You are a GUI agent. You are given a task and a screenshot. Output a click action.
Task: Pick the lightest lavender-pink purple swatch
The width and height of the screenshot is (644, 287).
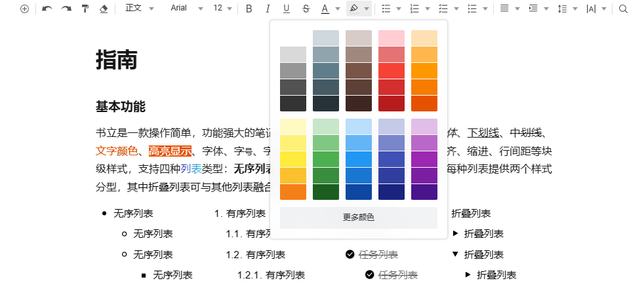coord(424,126)
